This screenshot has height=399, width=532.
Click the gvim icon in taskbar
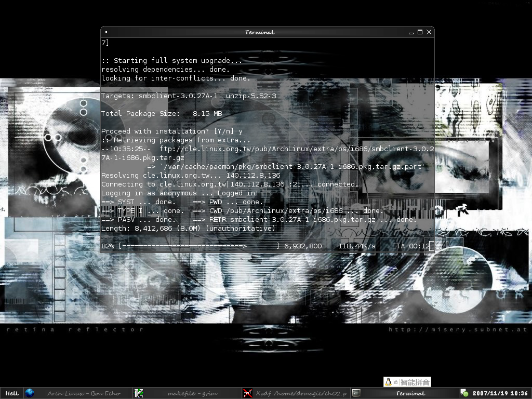tap(139, 393)
